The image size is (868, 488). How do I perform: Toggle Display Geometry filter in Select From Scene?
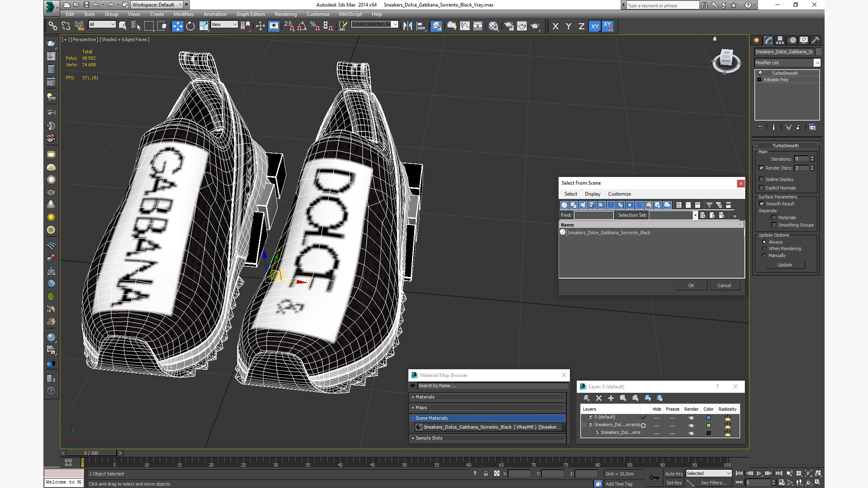tap(564, 205)
